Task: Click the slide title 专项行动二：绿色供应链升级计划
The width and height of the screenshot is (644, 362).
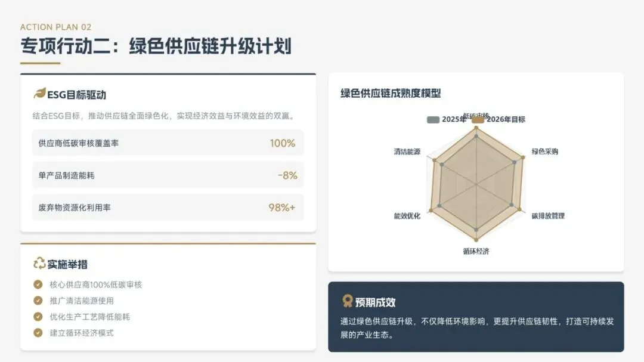Action: point(156,45)
